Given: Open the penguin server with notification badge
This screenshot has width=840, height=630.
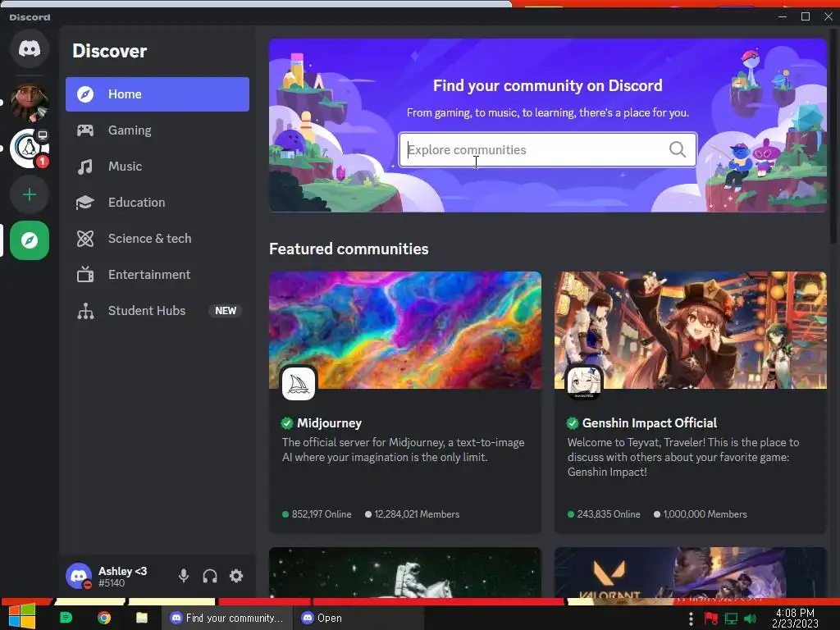Looking at the screenshot, I should pyautogui.click(x=30, y=148).
